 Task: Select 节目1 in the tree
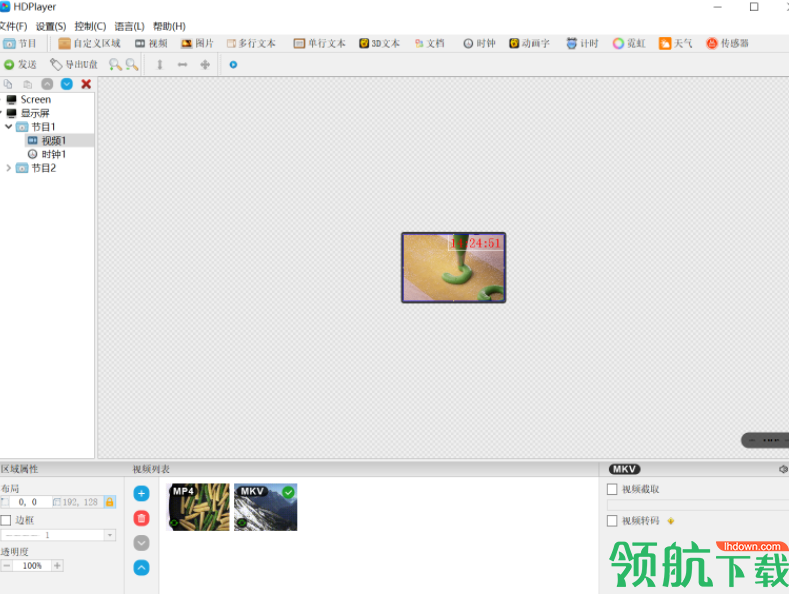[x=43, y=126]
